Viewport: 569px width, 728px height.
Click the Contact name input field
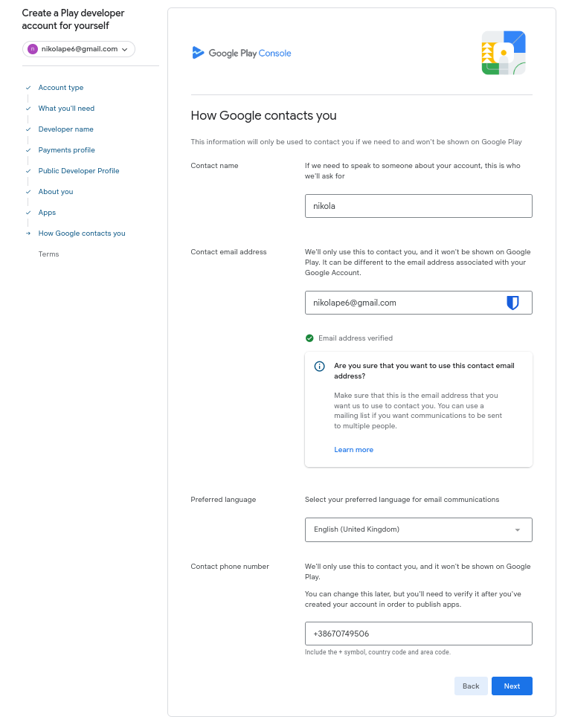coord(418,206)
